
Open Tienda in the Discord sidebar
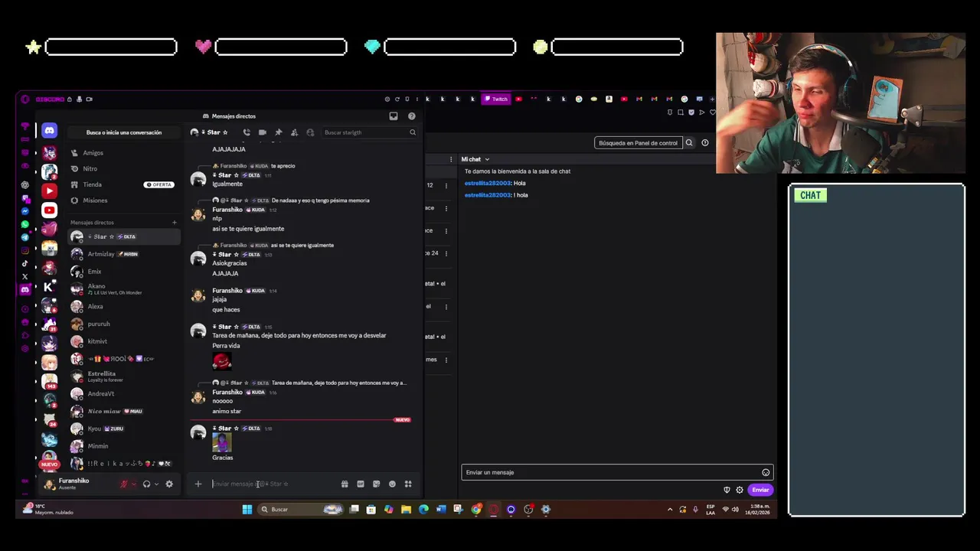point(123,184)
